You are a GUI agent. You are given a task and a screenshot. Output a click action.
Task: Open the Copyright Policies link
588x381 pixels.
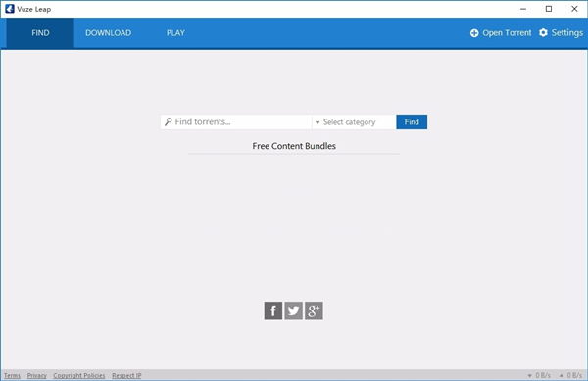79,375
